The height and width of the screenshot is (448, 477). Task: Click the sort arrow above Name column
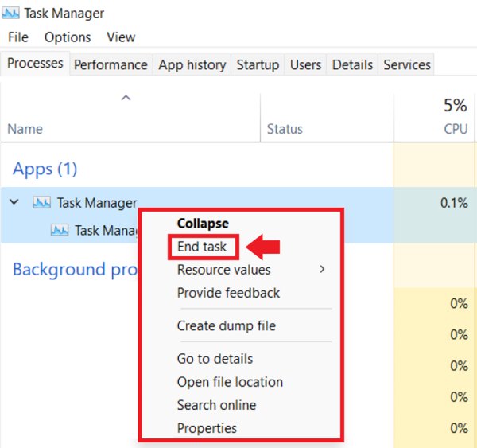click(125, 99)
